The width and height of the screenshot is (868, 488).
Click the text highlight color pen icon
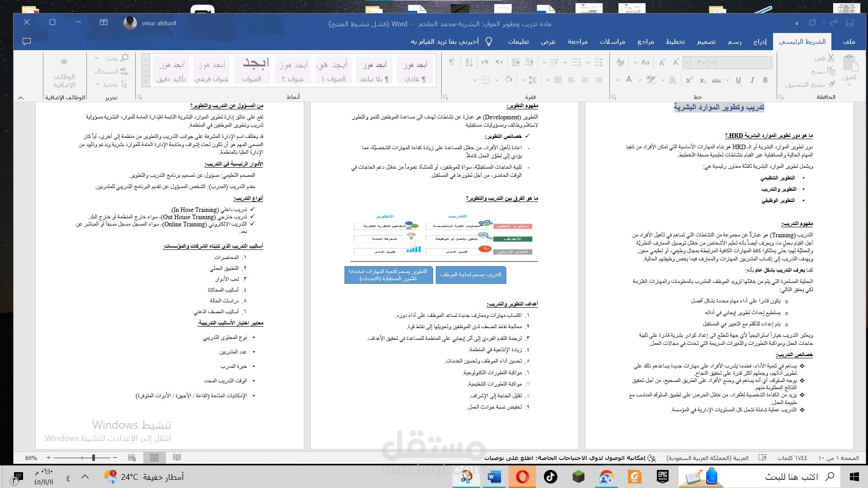pos(651,80)
